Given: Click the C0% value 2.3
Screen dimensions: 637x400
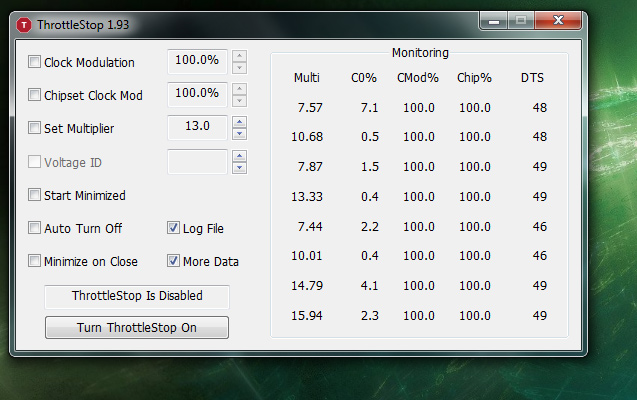Looking at the screenshot, I should click(370, 316).
